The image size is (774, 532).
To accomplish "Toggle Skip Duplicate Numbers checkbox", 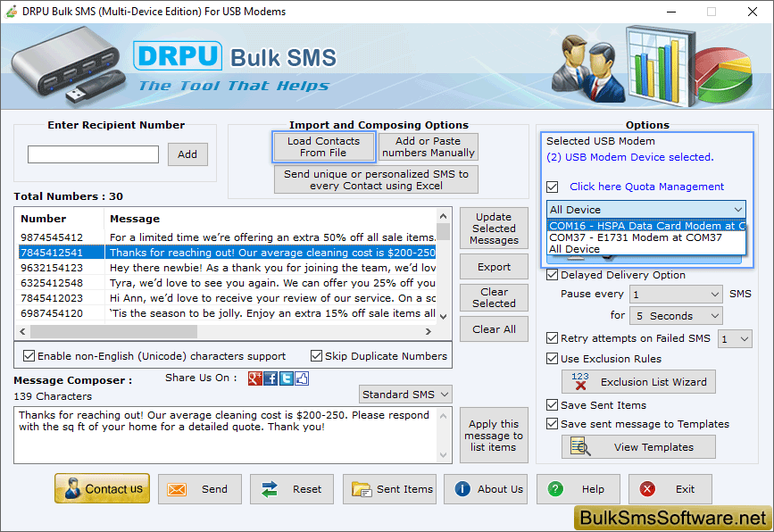I will 316,356.
